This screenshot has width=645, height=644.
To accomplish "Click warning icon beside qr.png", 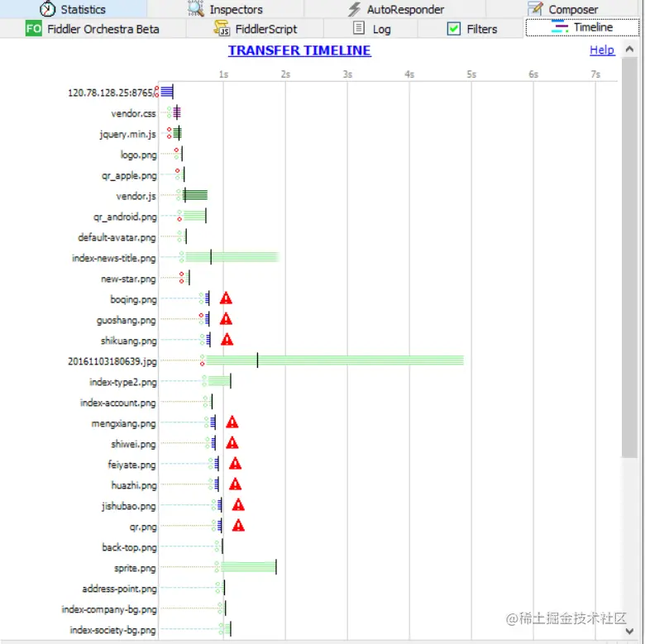I will tap(238, 526).
